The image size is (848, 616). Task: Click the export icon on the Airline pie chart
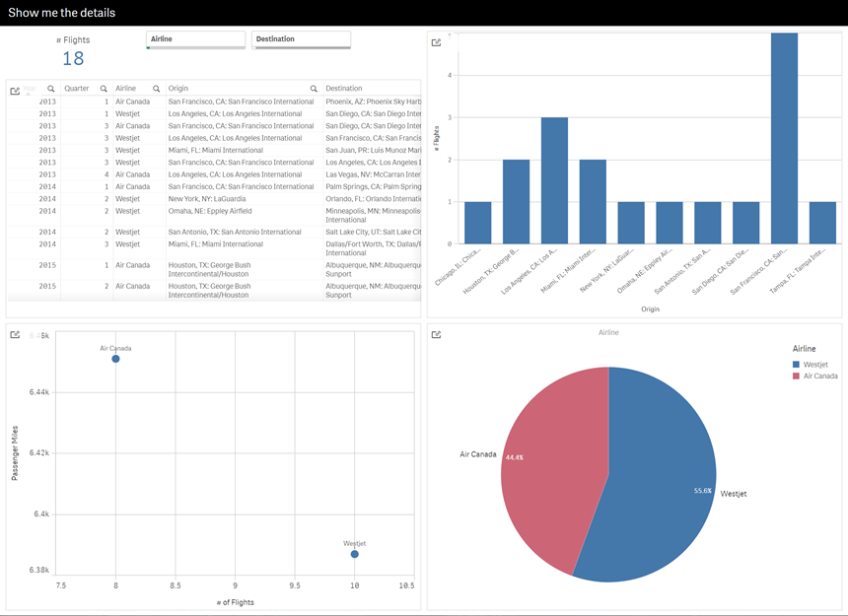[x=438, y=335]
